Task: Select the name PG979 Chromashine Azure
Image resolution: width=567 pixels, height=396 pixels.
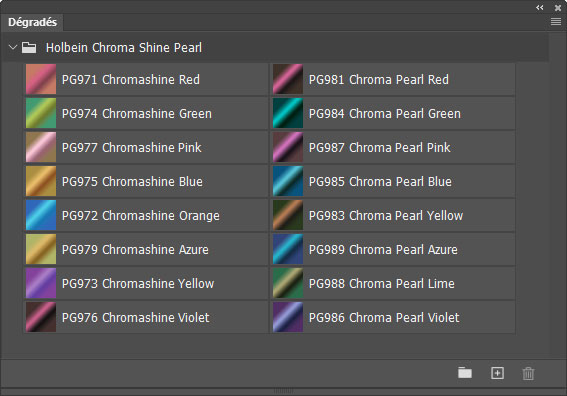Action: [135, 250]
